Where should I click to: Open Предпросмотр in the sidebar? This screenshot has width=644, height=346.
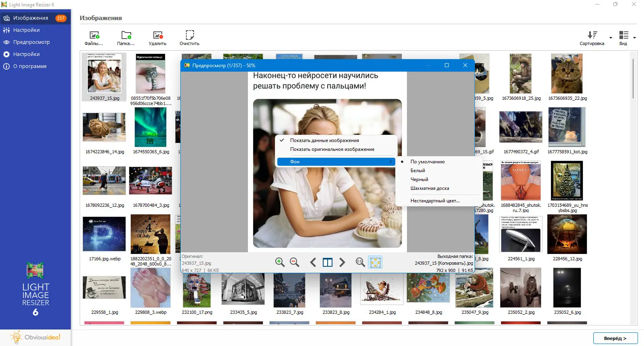(35, 42)
